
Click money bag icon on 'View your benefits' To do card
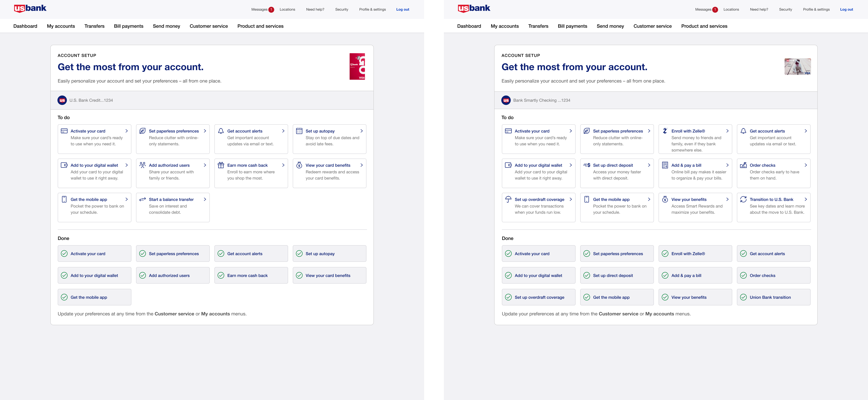(x=665, y=199)
